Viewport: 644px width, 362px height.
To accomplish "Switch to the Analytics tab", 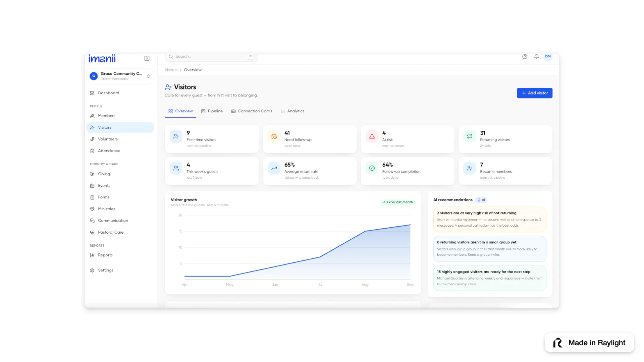I will 292,111.
